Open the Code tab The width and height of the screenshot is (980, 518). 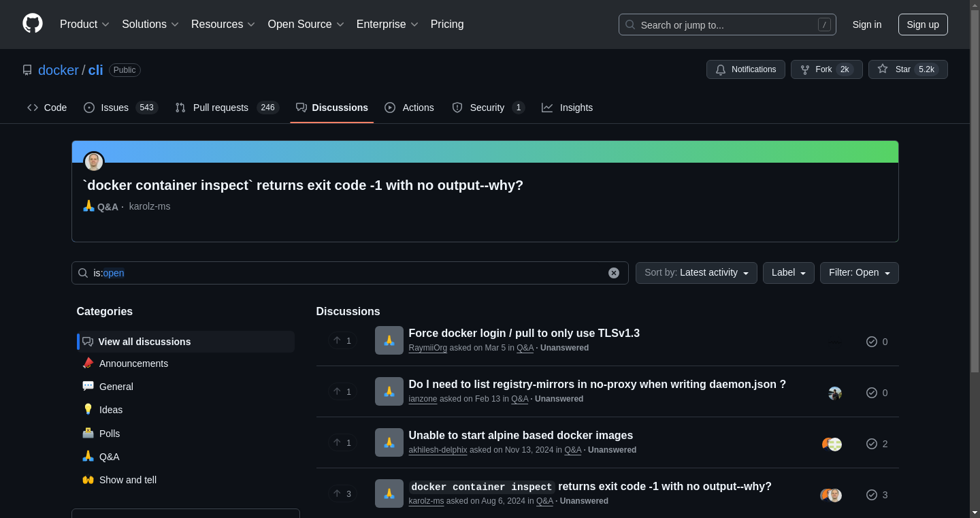47,108
